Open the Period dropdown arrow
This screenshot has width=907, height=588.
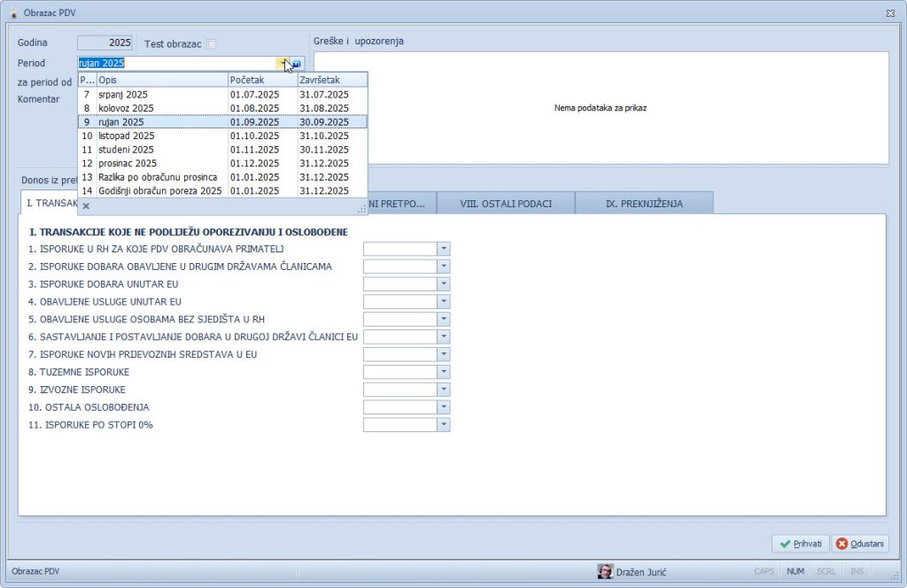point(282,64)
